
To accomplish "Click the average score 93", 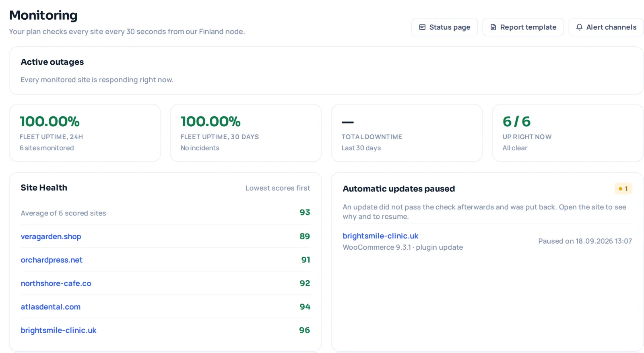I will tap(305, 212).
